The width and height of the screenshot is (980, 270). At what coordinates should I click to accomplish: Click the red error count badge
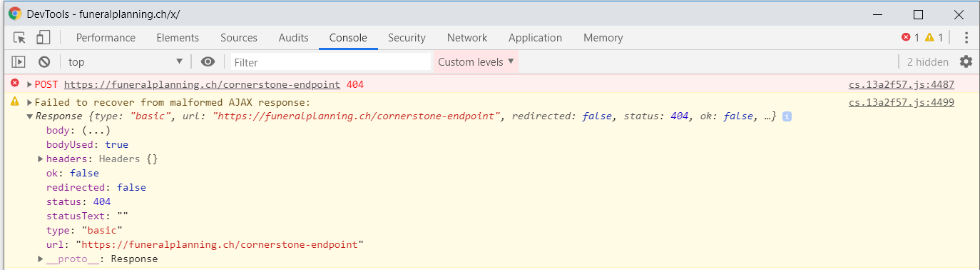pos(910,38)
